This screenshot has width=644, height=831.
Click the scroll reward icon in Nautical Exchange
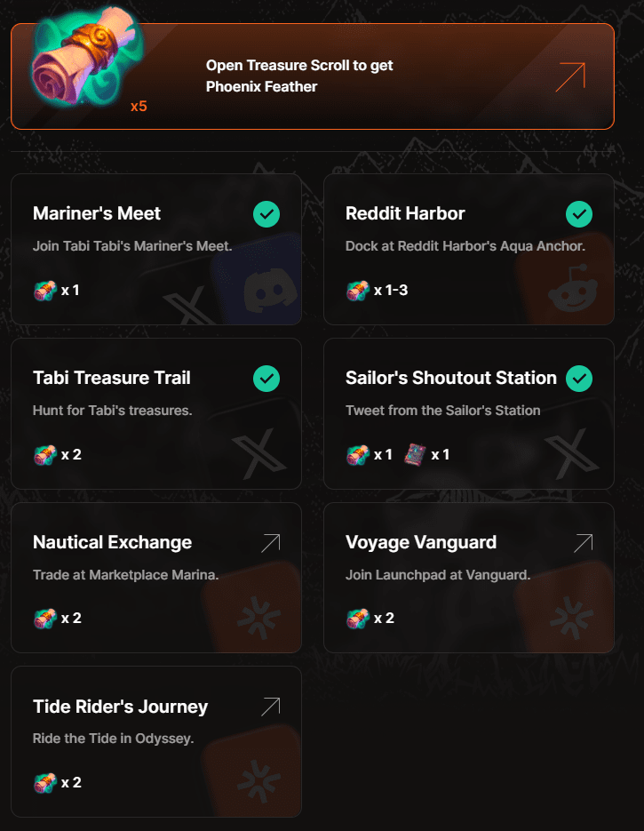(45, 618)
